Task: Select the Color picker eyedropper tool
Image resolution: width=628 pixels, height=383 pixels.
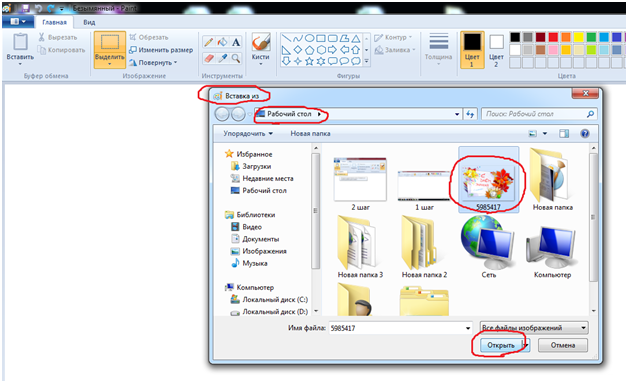Action: tap(222, 58)
